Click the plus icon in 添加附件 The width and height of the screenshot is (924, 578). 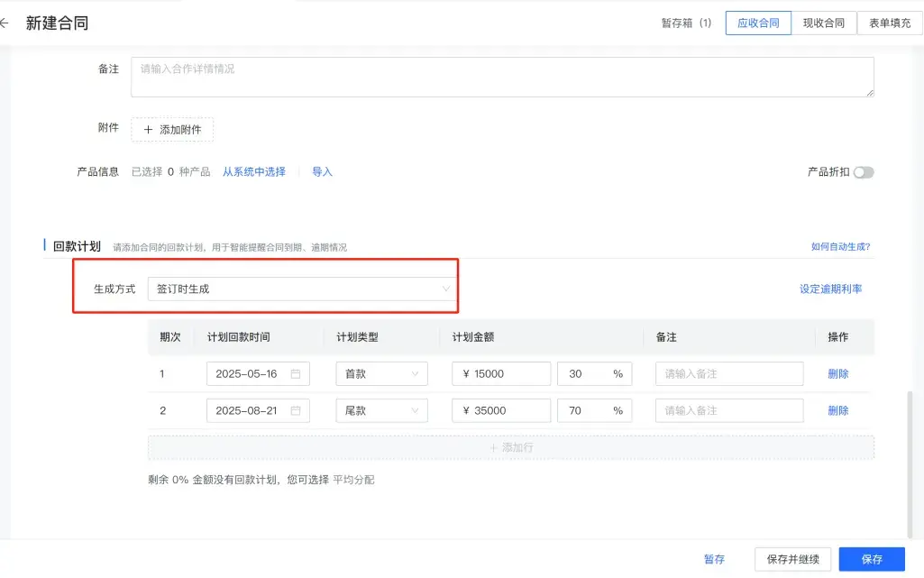click(148, 130)
